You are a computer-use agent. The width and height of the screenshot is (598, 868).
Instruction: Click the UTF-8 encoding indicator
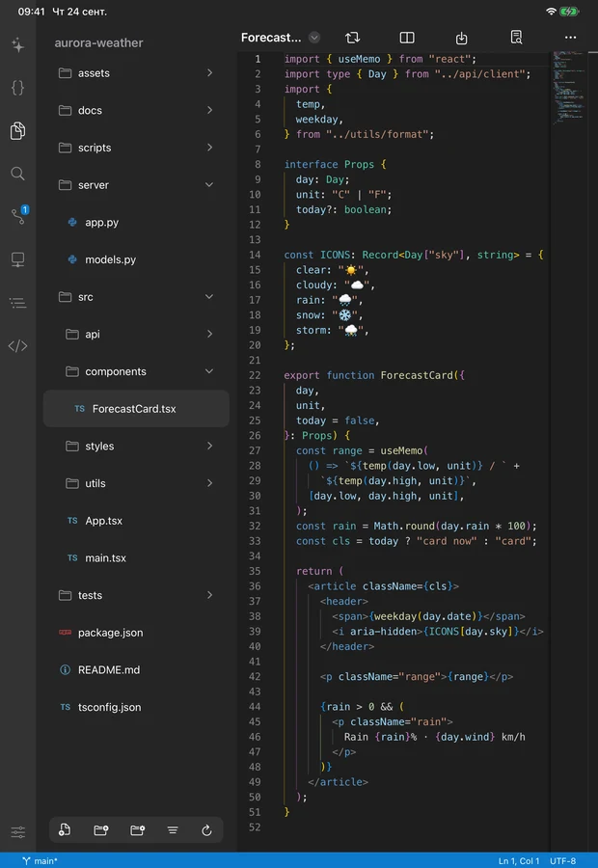[x=562, y=861]
